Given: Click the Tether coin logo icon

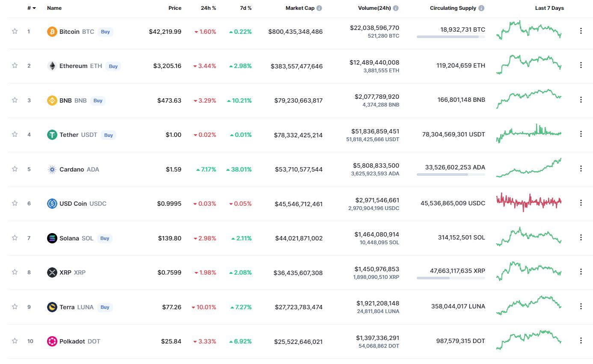Looking at the screenshot, I should [x=52, y=135].
